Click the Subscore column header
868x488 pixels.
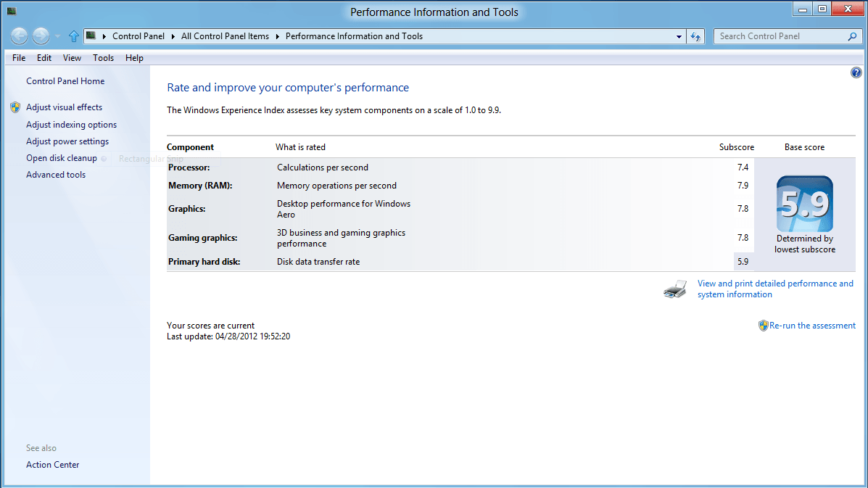737,147
